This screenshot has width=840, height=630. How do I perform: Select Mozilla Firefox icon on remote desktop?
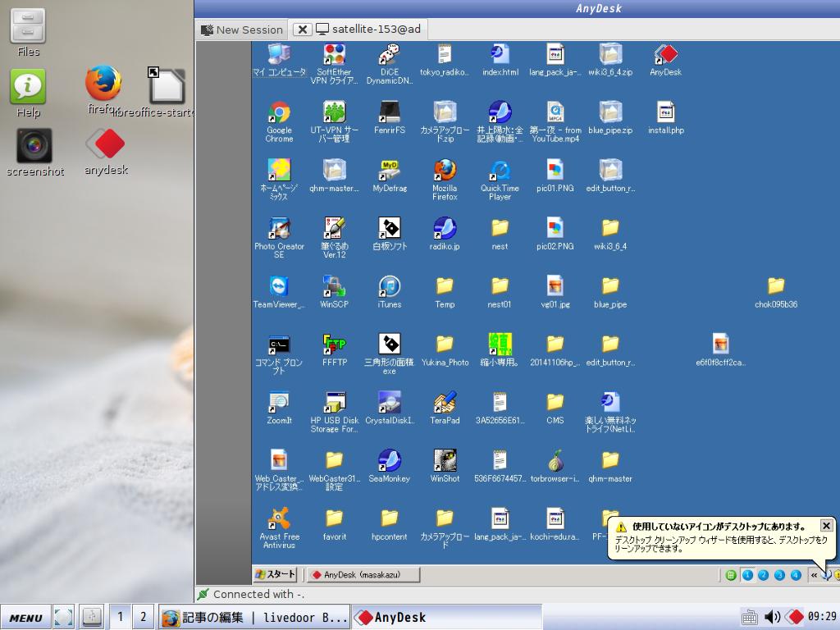pyautogui.click(x=445, y=180)
